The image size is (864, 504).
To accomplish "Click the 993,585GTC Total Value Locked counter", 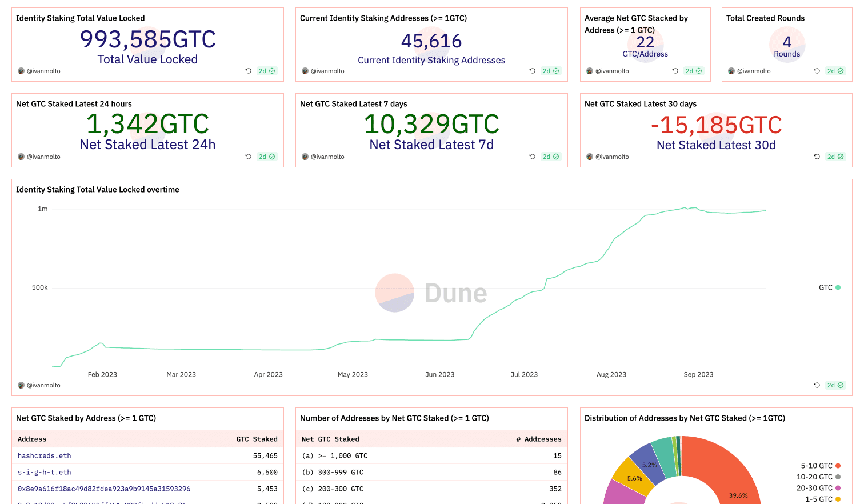I will pyautogui.click(x=147, y=39).
